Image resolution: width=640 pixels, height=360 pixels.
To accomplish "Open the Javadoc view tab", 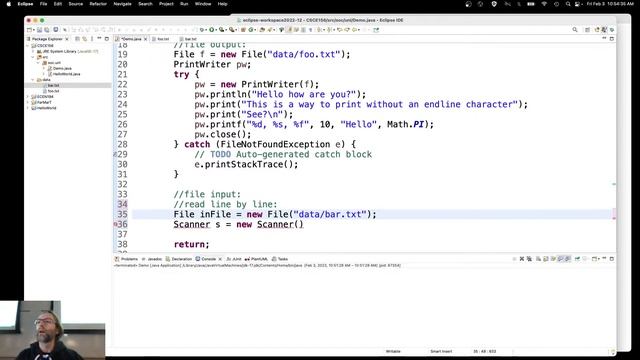I will pos(152,259).
